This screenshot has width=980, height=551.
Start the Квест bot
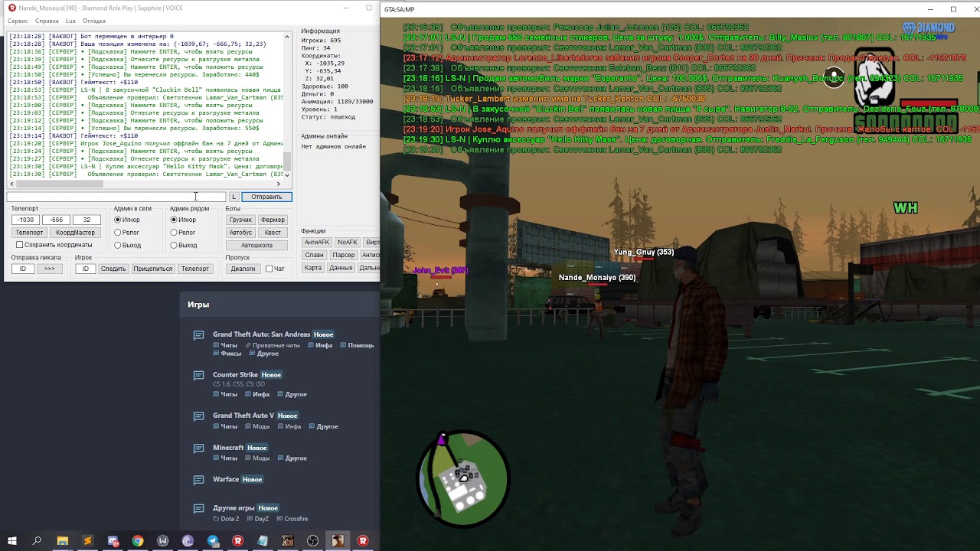(273, 233)
